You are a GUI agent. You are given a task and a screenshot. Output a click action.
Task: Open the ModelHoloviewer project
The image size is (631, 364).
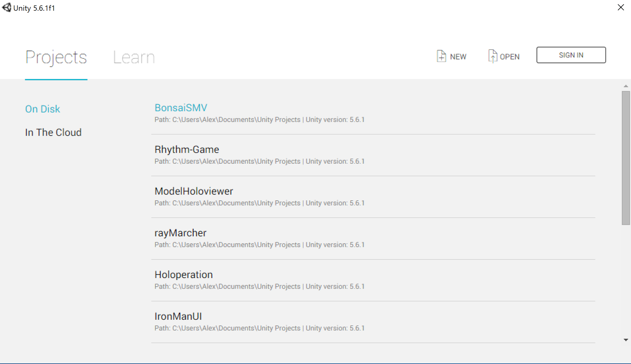click(194, 191)
